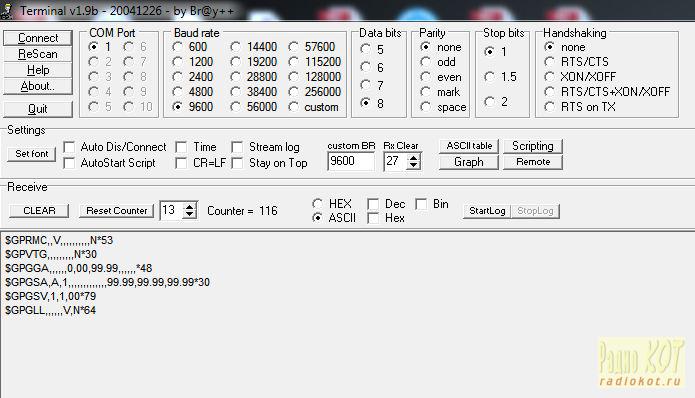The image size is (695, 398).
Task: Click the Connect button
Action: click(38, 38)
